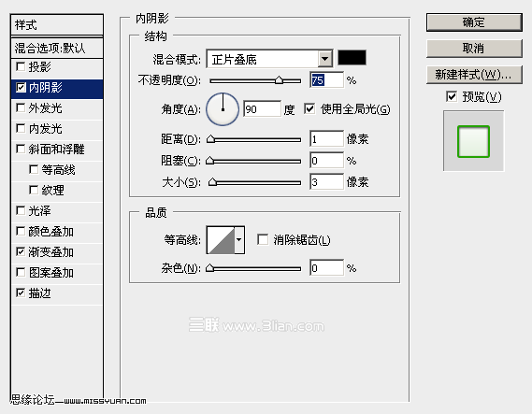The image size is (532, 414).
Task: Toggle 使用全局光 use global light checkbox
Action: pyautogui.click(x=309, y=108)
